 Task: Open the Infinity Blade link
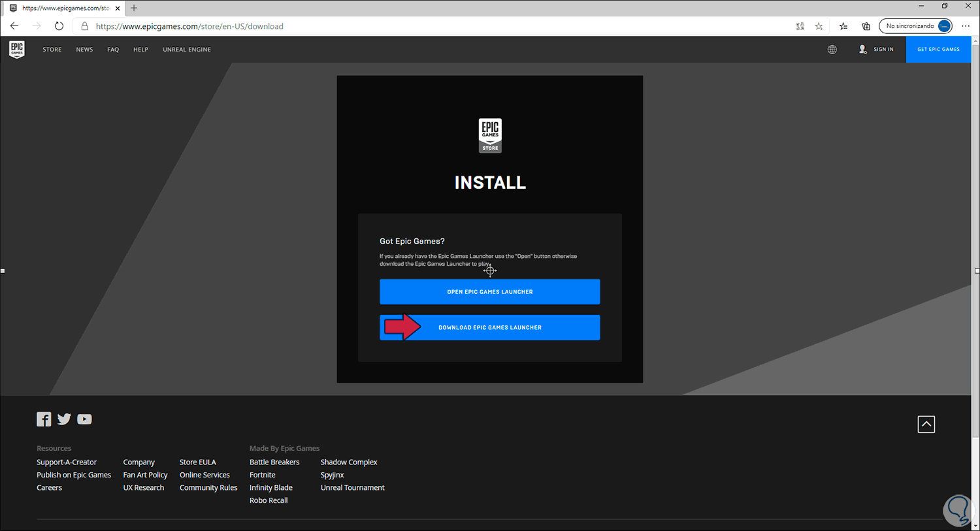tap(271, 488)
